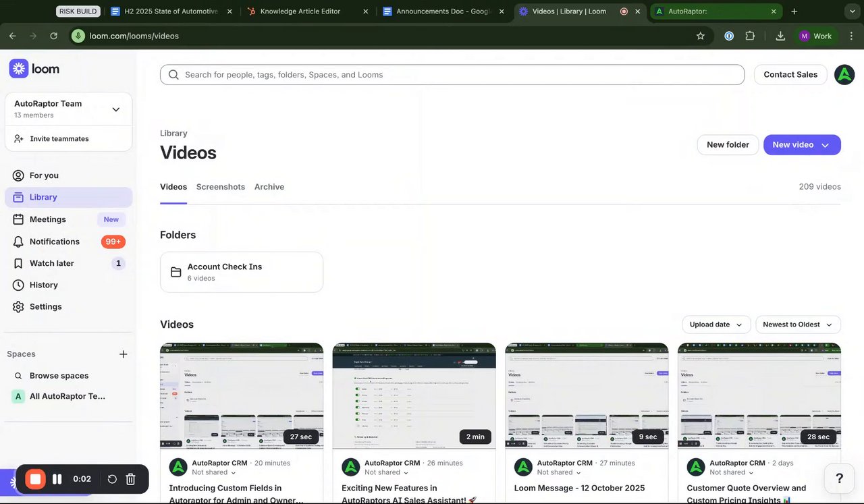Open the AutoRaptor profile avatar menu
The width and height of the screenshot is (864, 504).
tap(844, 75)
